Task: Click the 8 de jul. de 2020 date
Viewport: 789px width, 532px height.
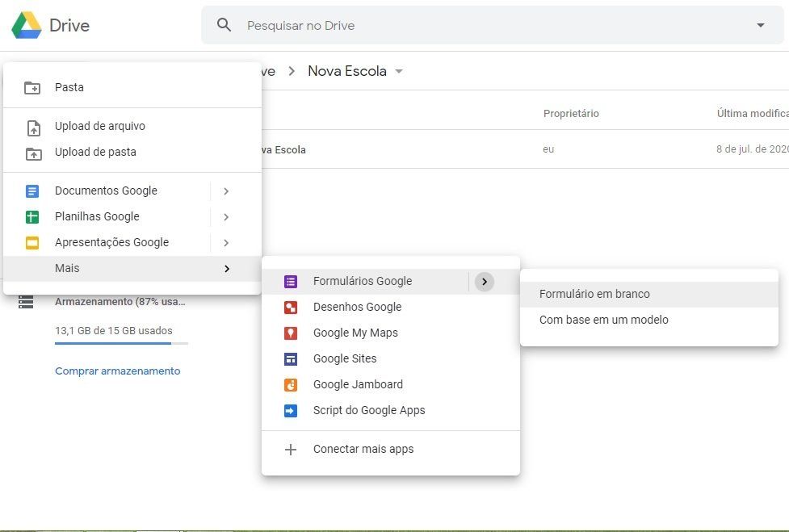Action: (x=753, y=149)
